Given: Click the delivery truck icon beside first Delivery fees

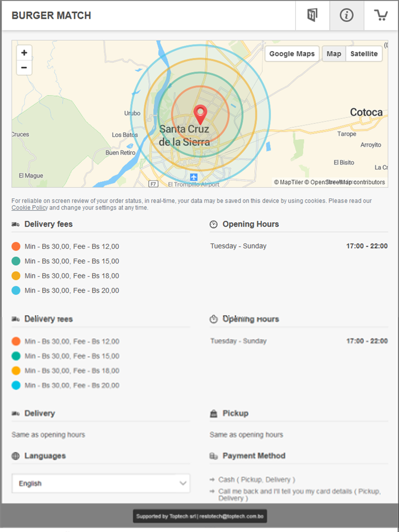Looking at the screenshot, I should coord(15,224).
